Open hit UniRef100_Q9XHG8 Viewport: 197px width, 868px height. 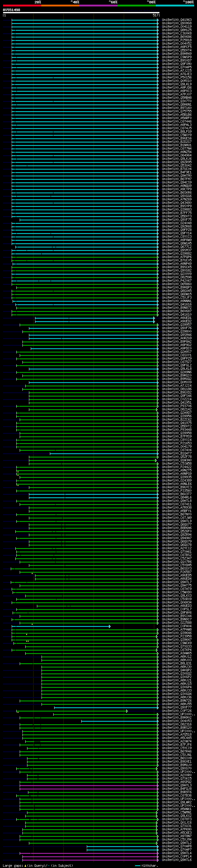(x=176, y=23)
